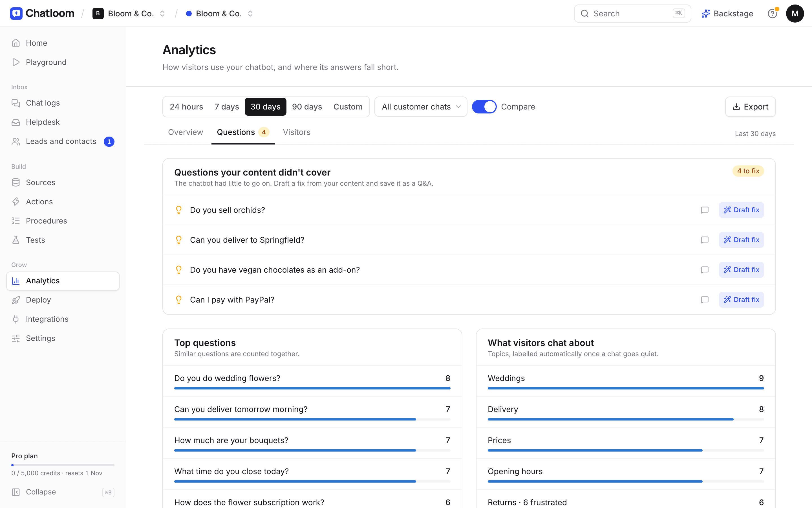
Task: Select the 30 days range
Action: point(265,107)
